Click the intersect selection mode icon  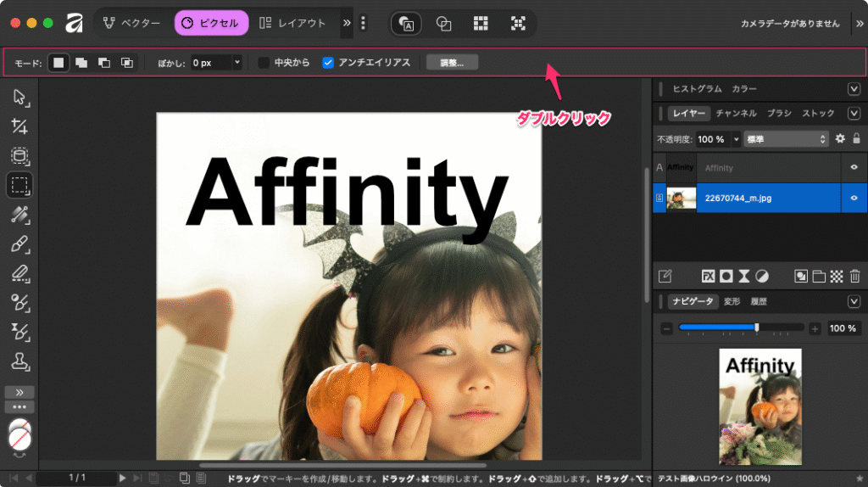[126, 63]
